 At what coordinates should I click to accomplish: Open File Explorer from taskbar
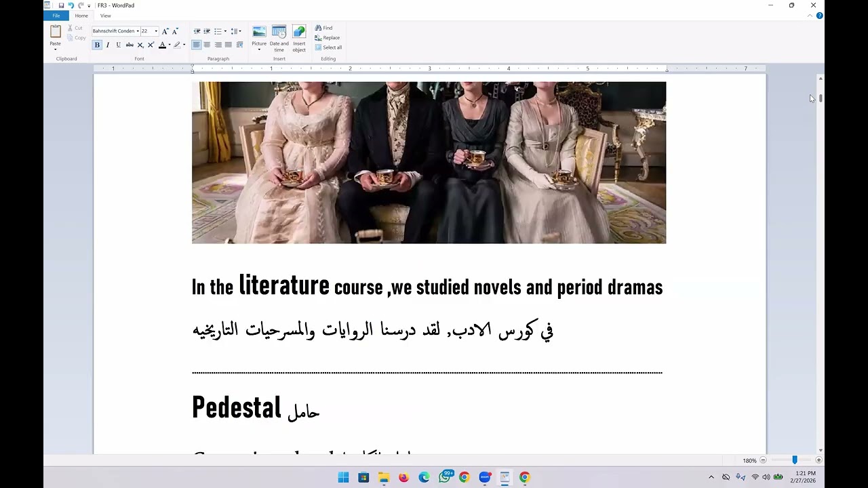(383, 477)
